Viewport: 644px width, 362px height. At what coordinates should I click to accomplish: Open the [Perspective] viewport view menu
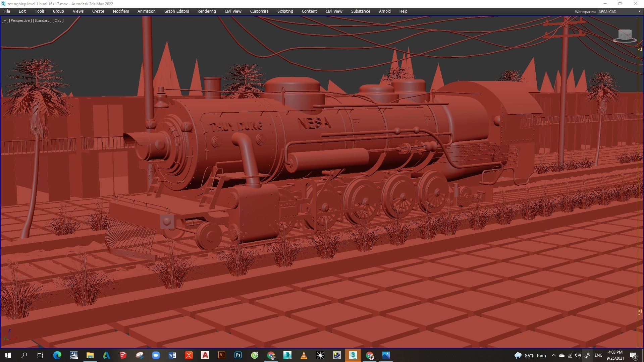tap(20, 20)
